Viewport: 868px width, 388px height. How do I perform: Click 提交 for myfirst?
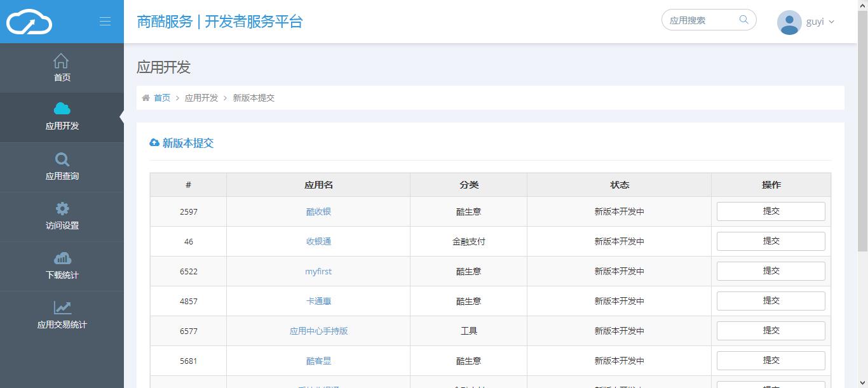click(771, 271)
